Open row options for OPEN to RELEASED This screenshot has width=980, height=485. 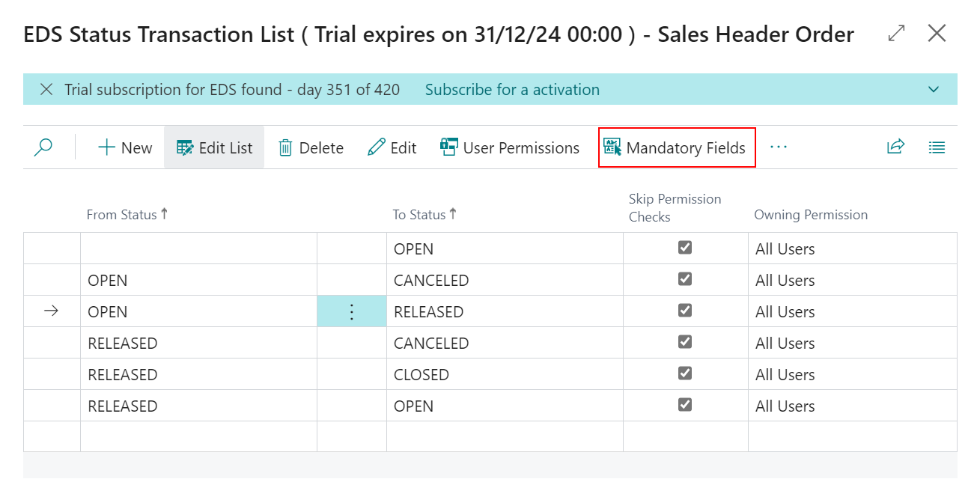(352, 312)
